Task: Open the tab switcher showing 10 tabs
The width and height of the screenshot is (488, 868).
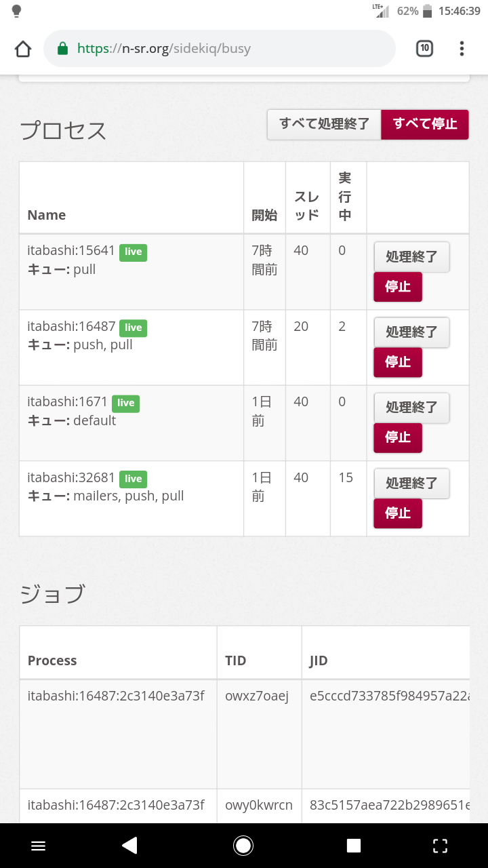Action: [x=424, y=48]
